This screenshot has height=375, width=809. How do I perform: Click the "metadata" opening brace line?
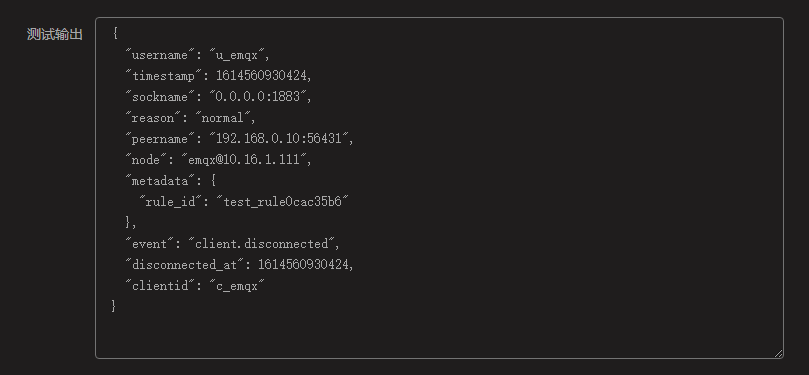[x=171, y=181]
